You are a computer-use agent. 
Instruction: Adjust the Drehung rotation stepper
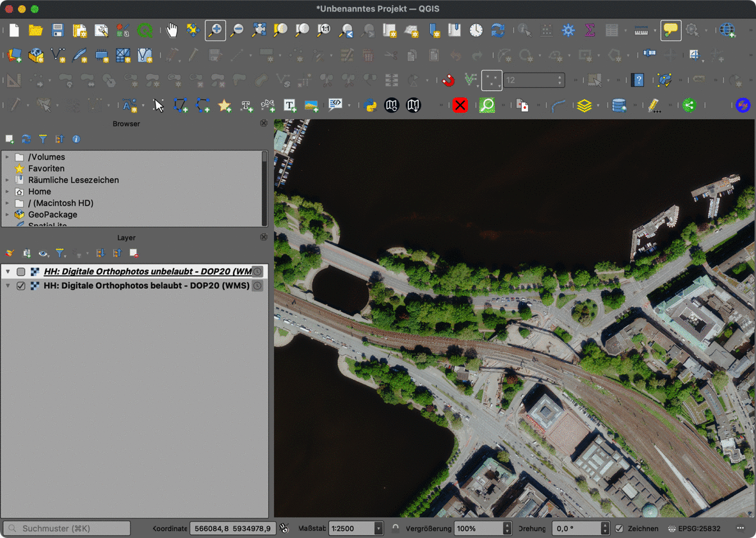click(x=604, y=528)
